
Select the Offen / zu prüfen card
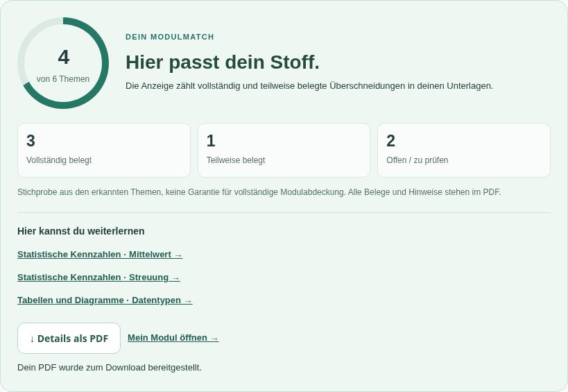pyautogui.click(x=464, y=151)
